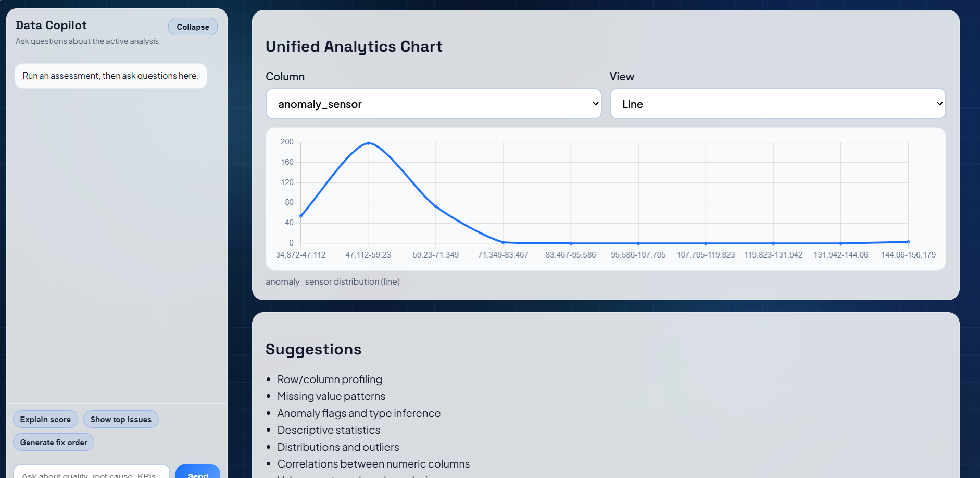This screenshot has width=980, height=478.
Task: Select the Row/column profiling suggestion
Action: 330,379
